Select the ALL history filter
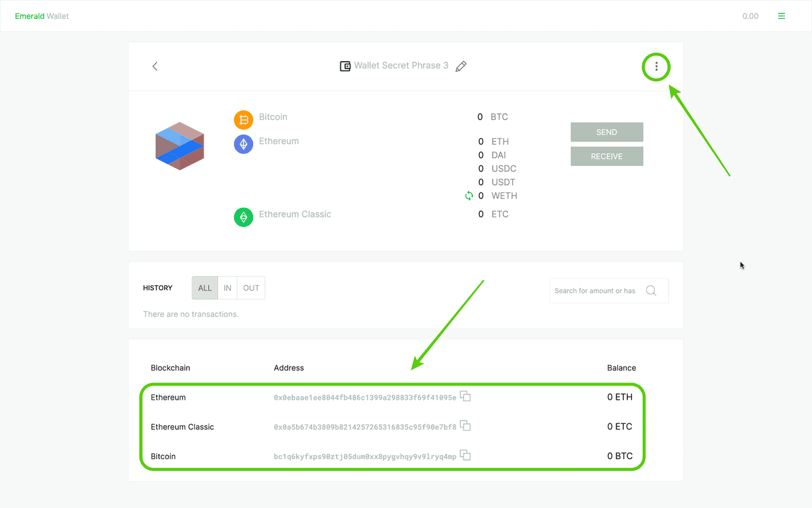Image resolution: width=812 pixels, height=508 pixels. [205, 288]
